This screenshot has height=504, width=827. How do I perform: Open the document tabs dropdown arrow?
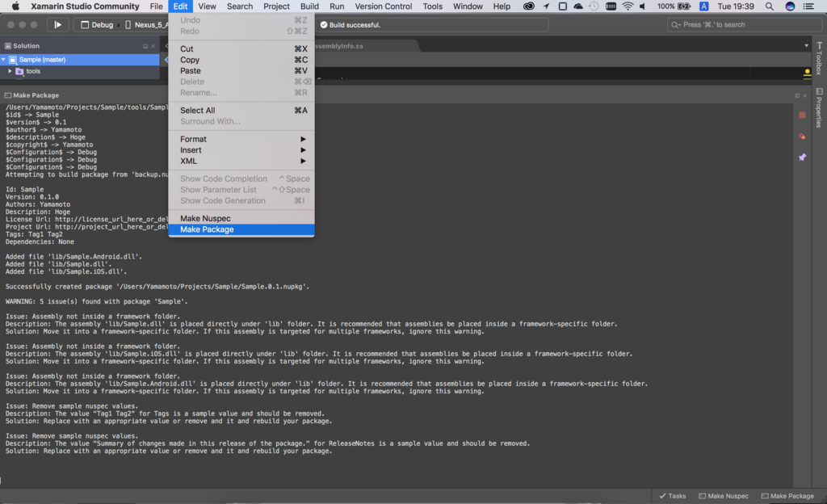tap(807, 46)
